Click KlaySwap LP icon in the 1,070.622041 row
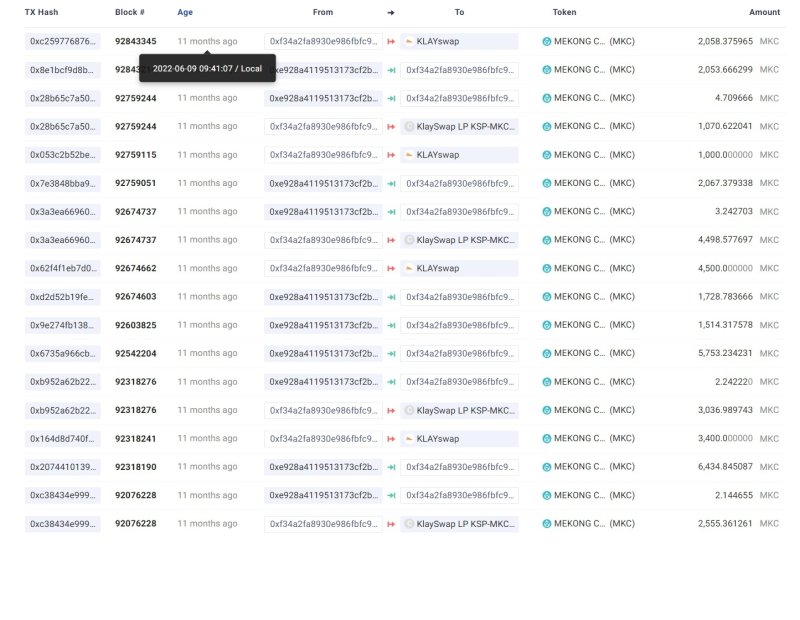Screen dimensions: 800x620 [409, 127]
